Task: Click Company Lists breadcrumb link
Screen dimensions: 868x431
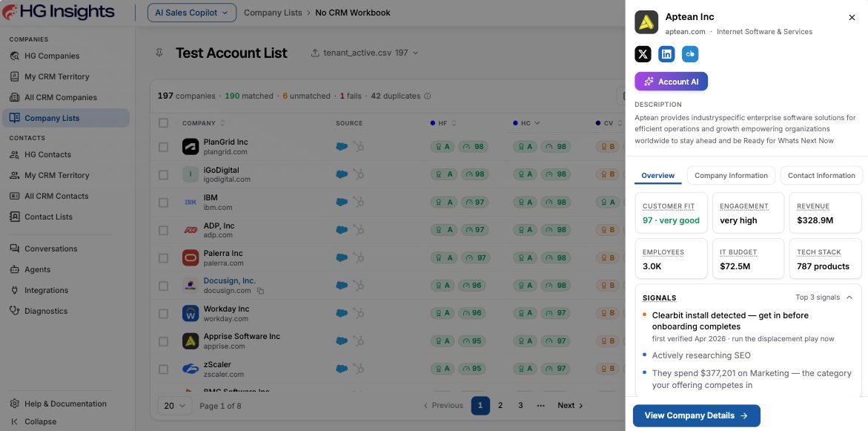Action: 273,13
